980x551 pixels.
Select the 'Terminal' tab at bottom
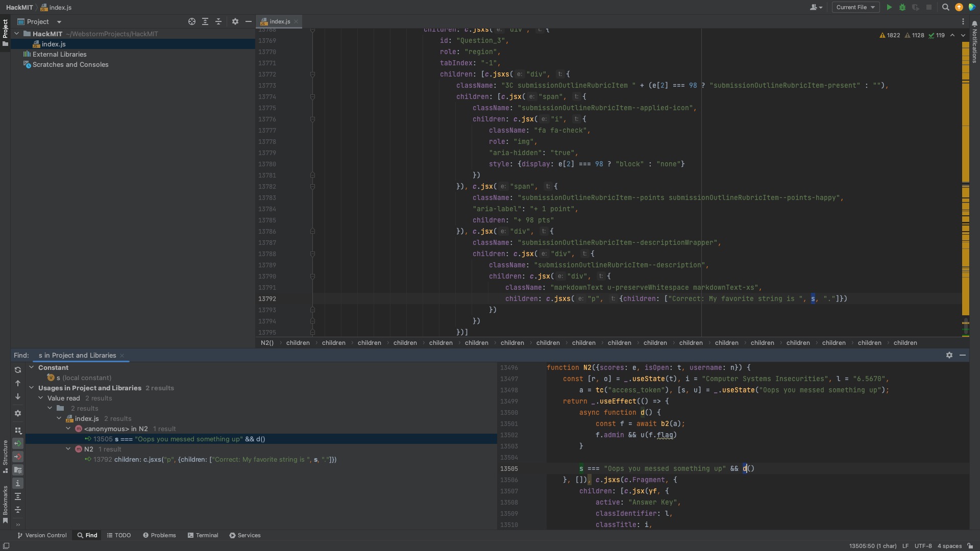click(206, 536)
